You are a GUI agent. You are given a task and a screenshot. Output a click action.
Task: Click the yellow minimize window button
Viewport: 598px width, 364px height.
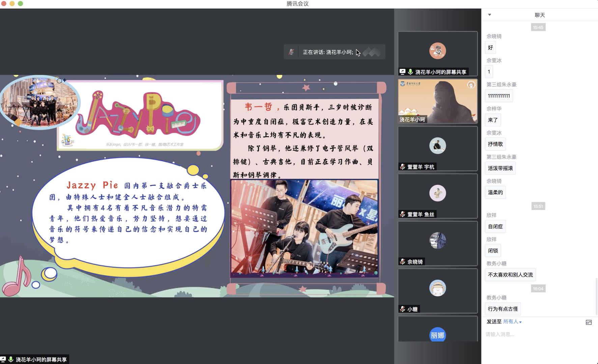tap(12, 4)
